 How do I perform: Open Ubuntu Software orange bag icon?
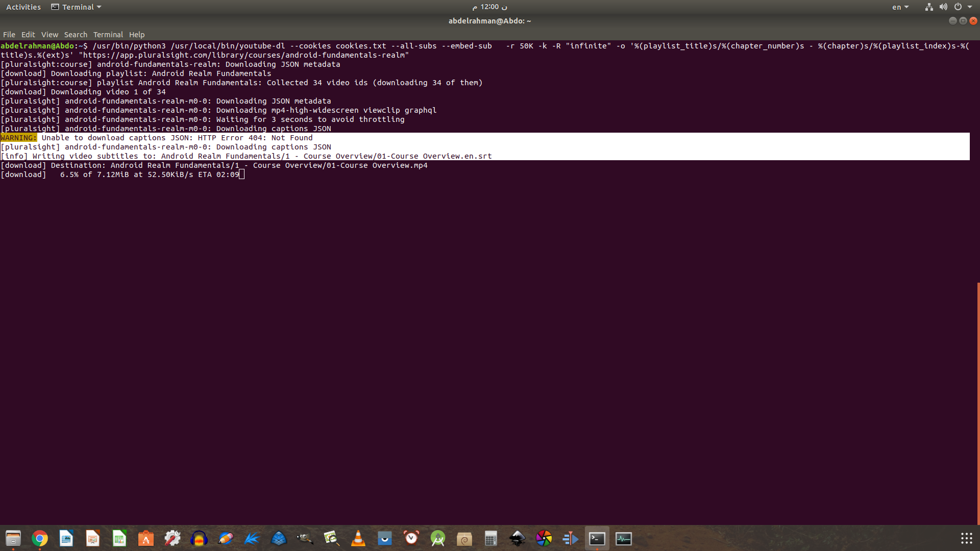tap(146, 539)
